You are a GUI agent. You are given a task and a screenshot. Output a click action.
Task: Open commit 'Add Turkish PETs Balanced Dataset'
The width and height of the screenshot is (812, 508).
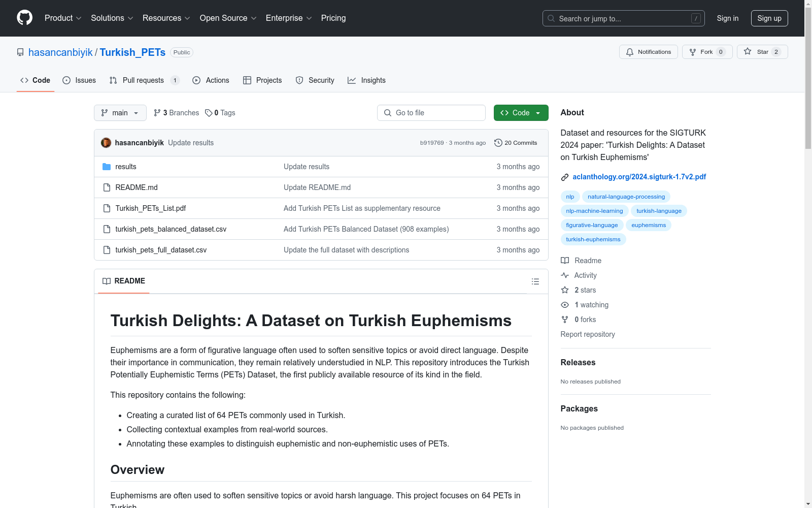(x=366, y=229)
